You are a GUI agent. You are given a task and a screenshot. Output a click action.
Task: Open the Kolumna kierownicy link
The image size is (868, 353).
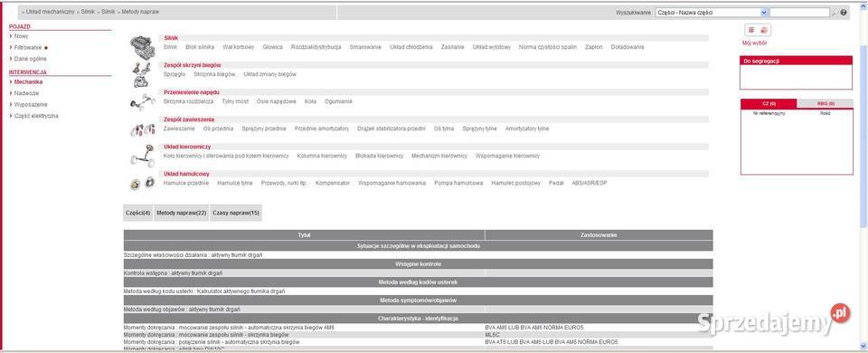point(322,156)
